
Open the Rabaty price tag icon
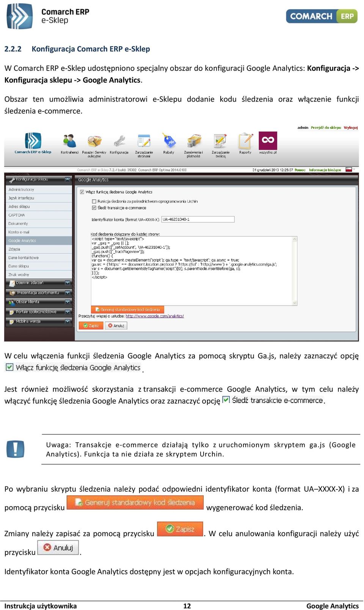(169, 141)
